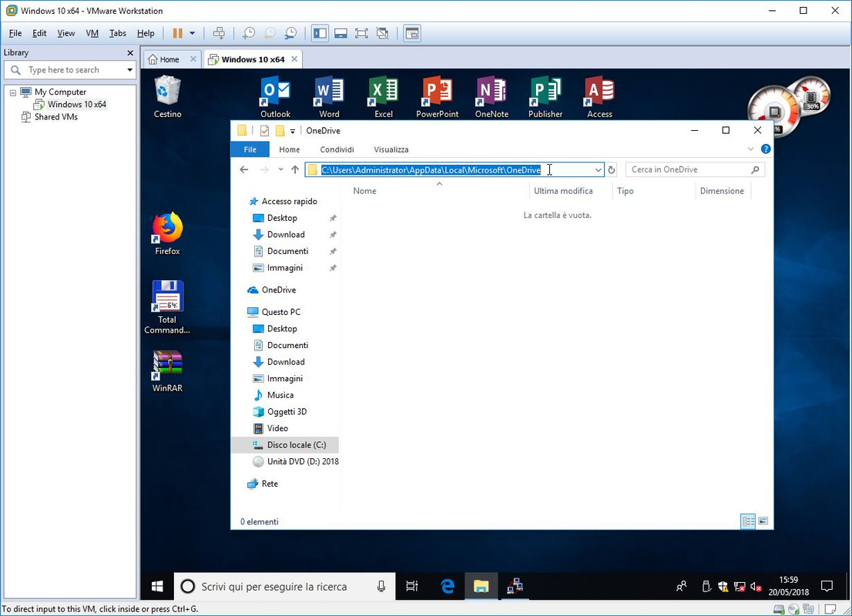The image size is (852, 616).
Task: Open the Excel desktop shortcut
Action: pyautogui.click(x=383, y=97)
